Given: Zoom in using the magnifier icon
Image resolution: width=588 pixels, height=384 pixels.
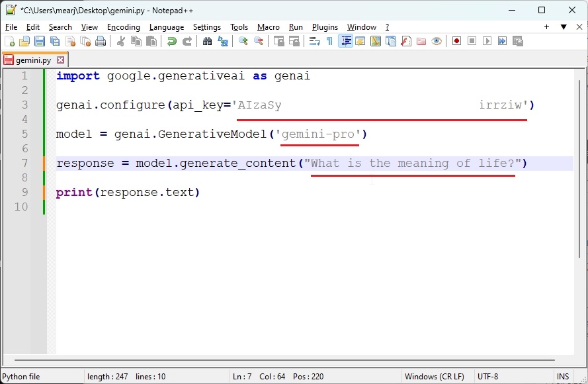Looking at the screenshot, I should tap(243, 40).
